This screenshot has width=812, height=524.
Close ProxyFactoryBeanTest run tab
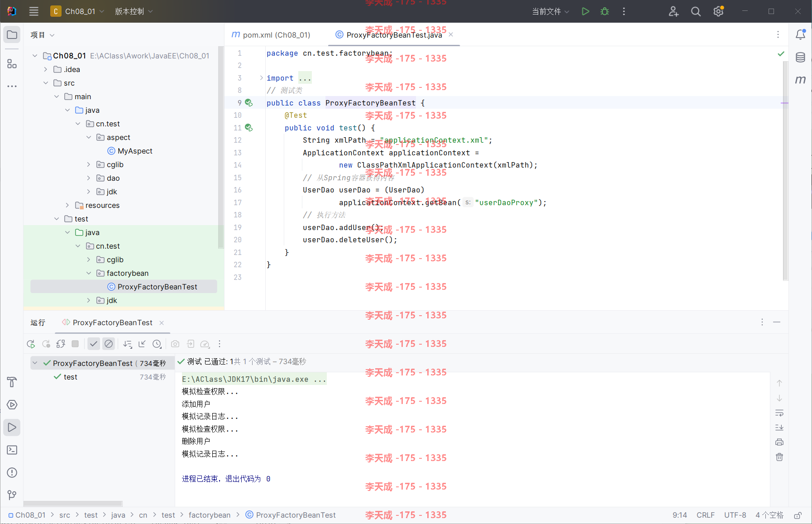162,323
